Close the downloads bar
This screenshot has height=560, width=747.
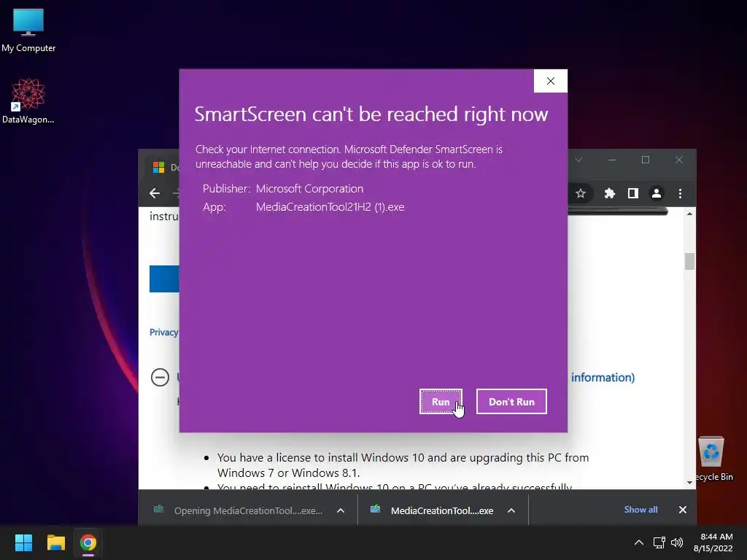tap(682, 510)
